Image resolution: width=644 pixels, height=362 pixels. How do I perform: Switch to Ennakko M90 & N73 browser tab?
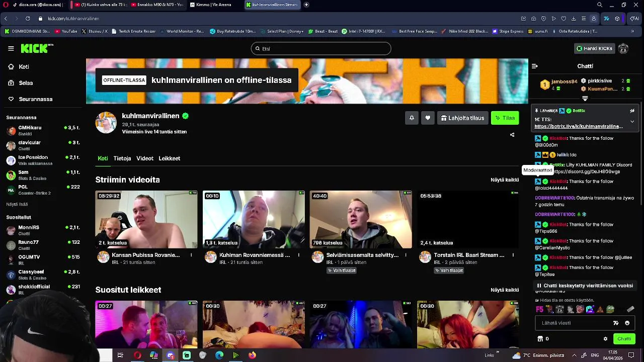click(x=156, y=5)
